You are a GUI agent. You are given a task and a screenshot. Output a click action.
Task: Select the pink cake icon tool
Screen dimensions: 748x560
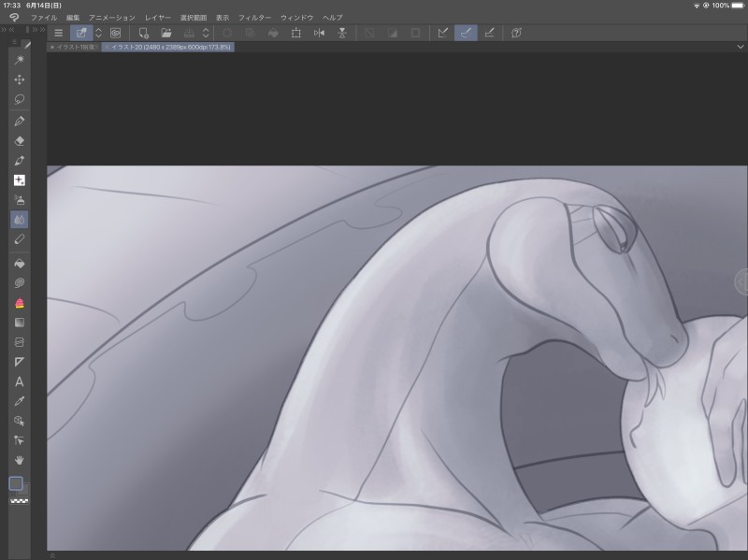(x=20, y=303)
